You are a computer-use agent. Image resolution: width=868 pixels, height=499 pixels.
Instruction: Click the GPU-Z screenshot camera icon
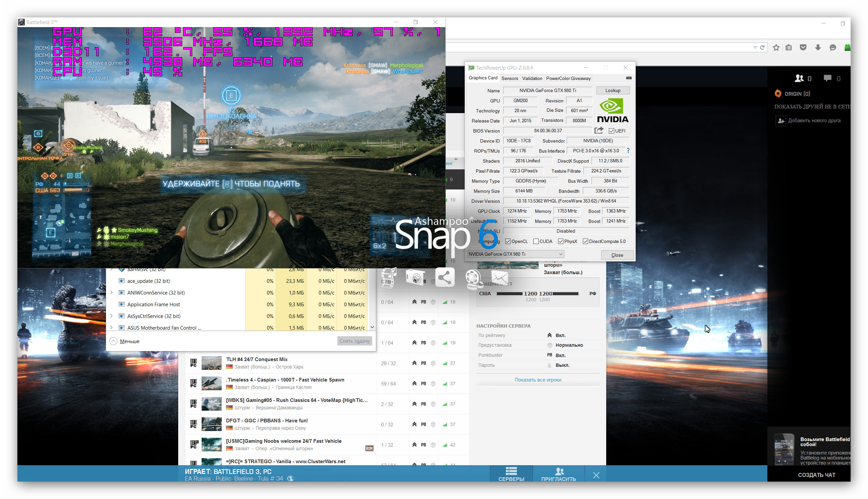pyautogui.click(x=629, y=78)
